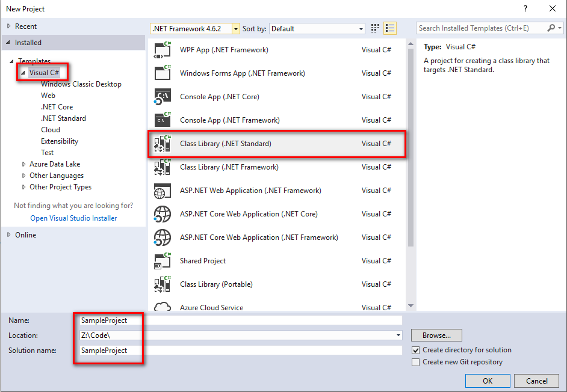
Task: Click the template list scroll down arrow
Action: tap(411, 305)
